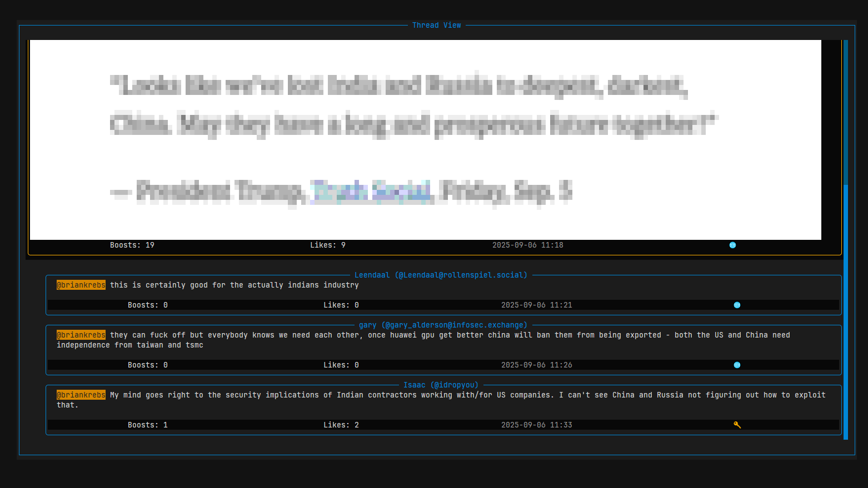Select the Thread View tab

point(436,25)
